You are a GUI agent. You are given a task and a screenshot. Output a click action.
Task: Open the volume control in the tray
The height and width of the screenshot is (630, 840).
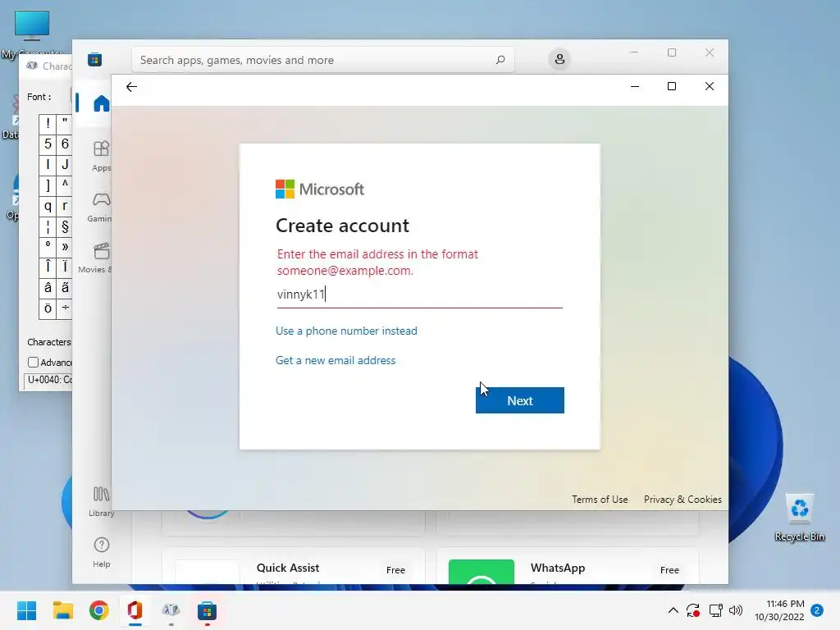click(x=736, y=610)
